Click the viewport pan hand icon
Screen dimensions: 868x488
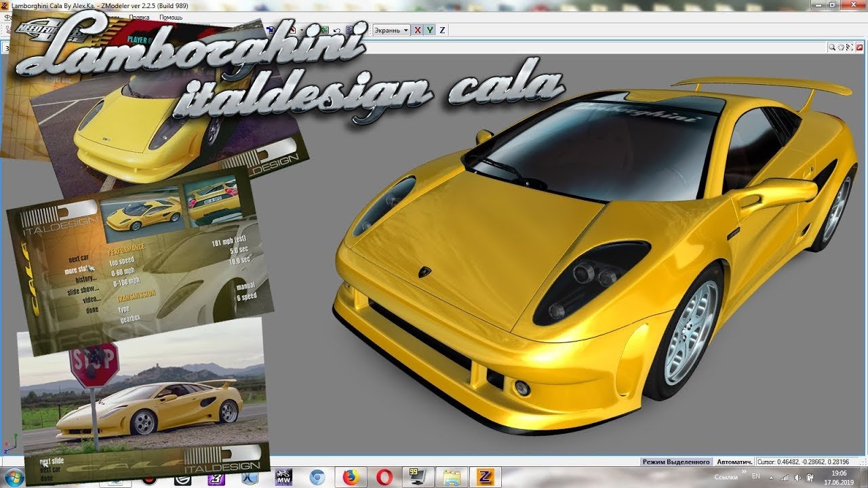click(842, 47)
